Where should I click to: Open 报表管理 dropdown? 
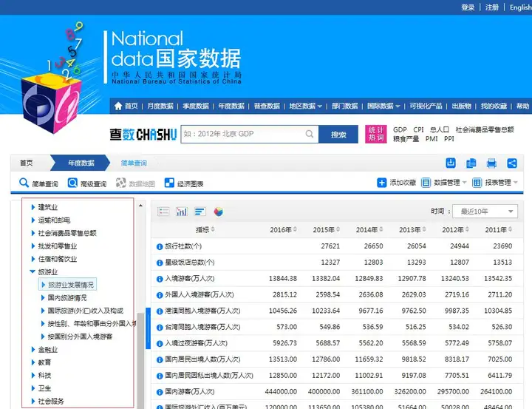tap(495, 183)
